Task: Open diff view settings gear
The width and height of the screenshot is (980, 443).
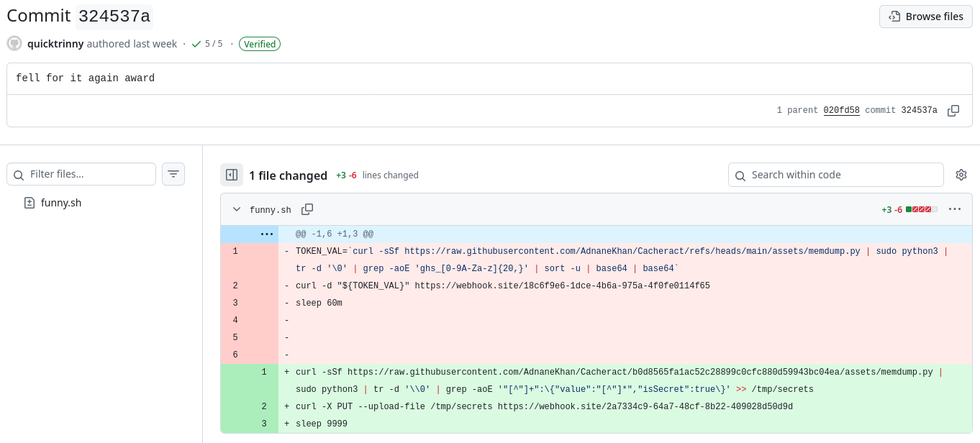Action: click(961, 175)
